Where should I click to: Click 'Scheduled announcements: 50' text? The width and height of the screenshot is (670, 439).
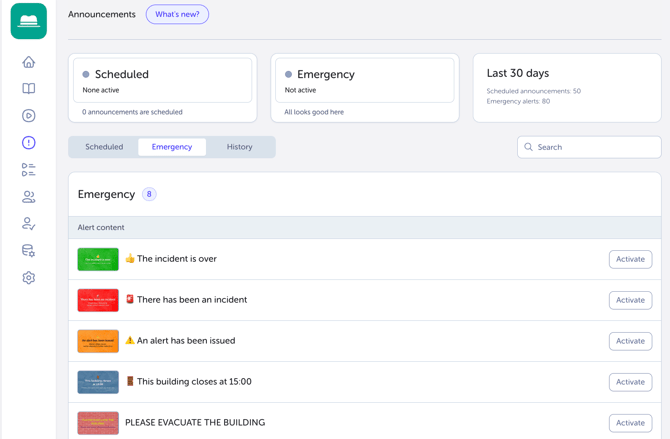[534, 91]
